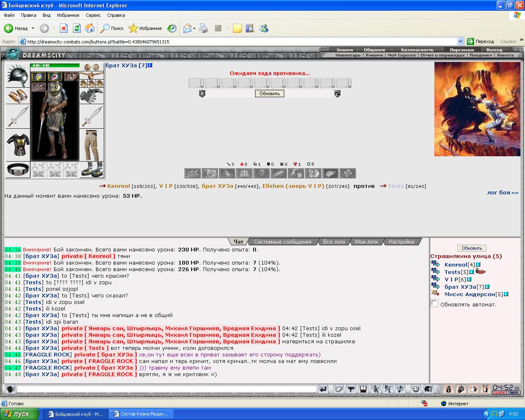Image resolution: width=525 pixels, height=420 pixels.
Task: Open info icon next to брат ХУЗа [7]
Action: point(150,65)
